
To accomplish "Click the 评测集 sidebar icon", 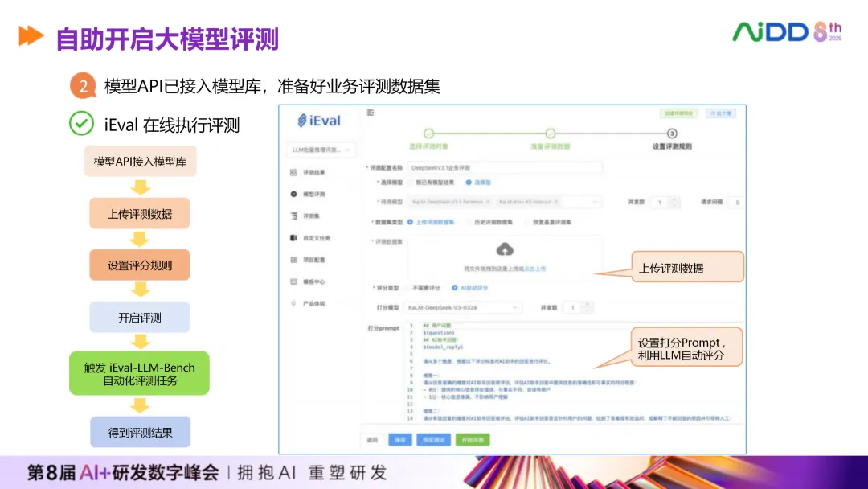I will (293, 216).
